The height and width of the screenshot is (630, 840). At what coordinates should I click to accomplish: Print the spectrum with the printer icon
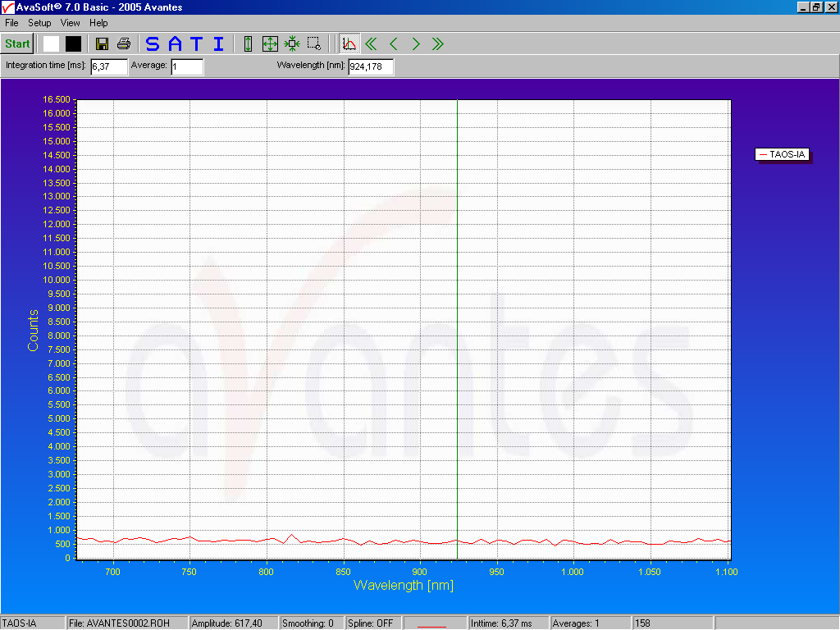click(x=124, y=44)
